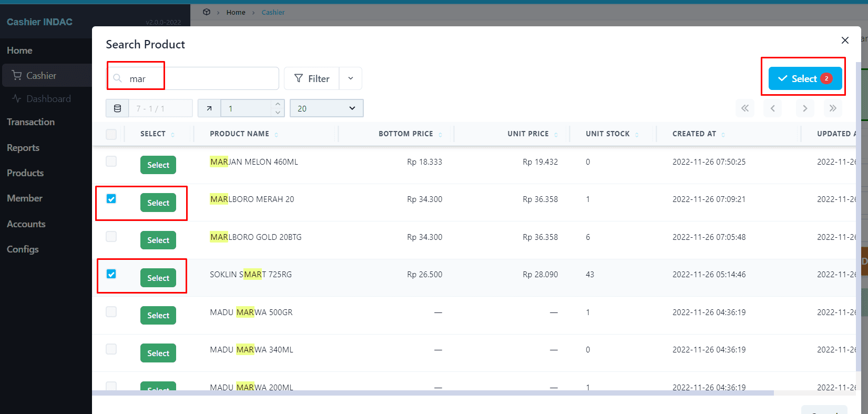The image size is (868, 414).
Task: Sort by Unit Price sort icon
Action: (556, 135)
